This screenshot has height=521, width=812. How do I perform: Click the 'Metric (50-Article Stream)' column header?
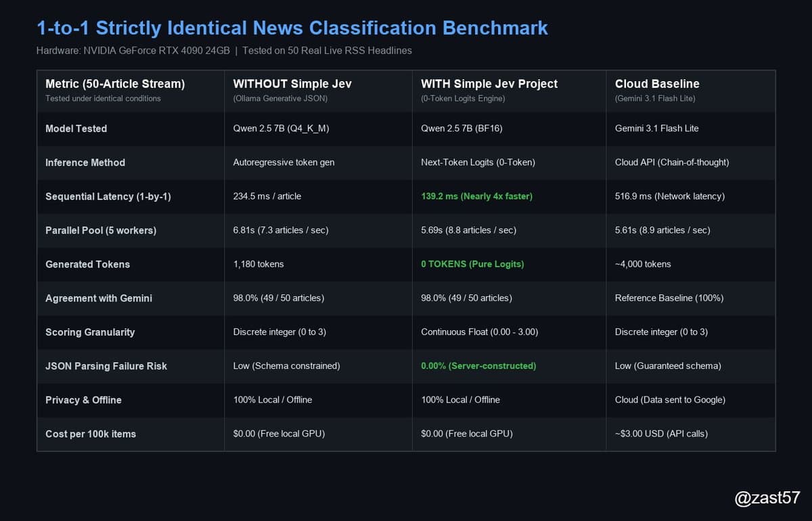click(x=115, y=84)
